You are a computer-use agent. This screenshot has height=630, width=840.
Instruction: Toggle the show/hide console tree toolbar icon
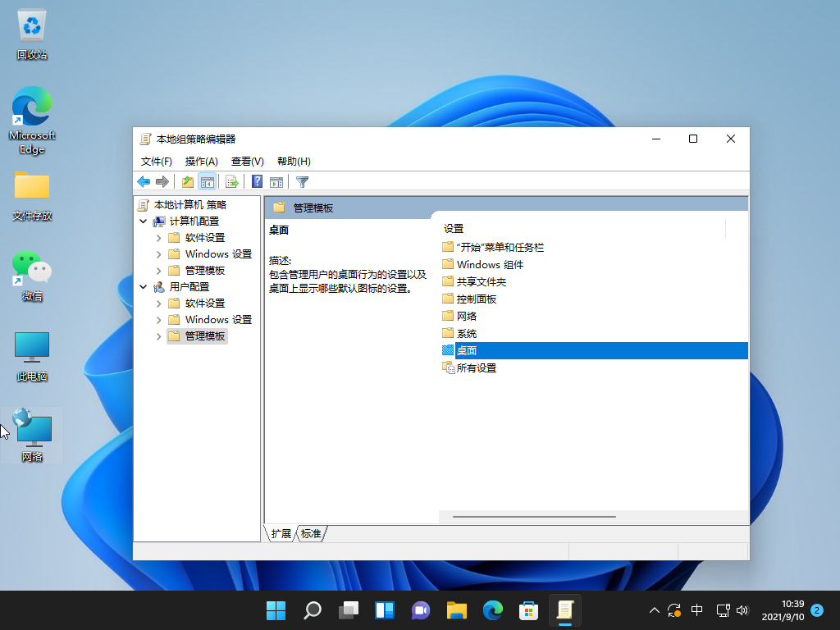pos(207,181)
